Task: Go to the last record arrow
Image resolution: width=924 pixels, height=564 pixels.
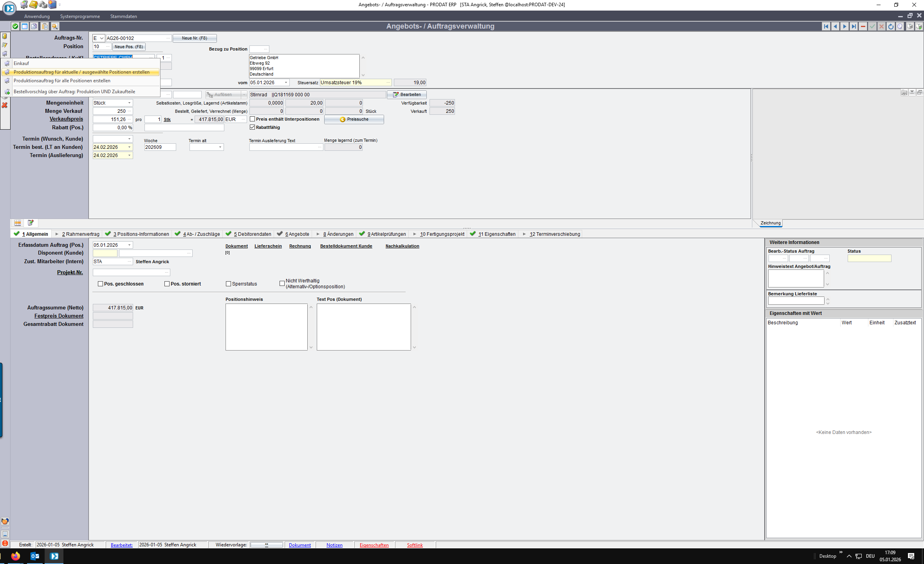Action: [854, 26]
